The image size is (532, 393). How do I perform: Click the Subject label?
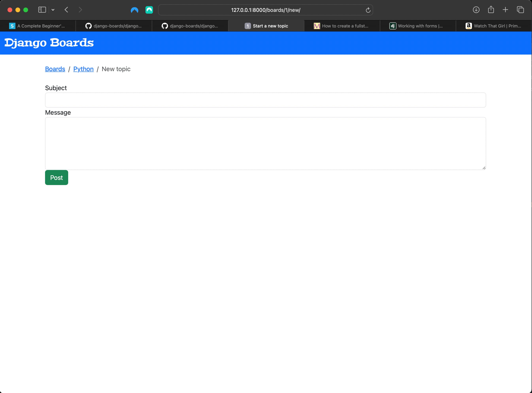pyautogui.click(x=56, y=88)
